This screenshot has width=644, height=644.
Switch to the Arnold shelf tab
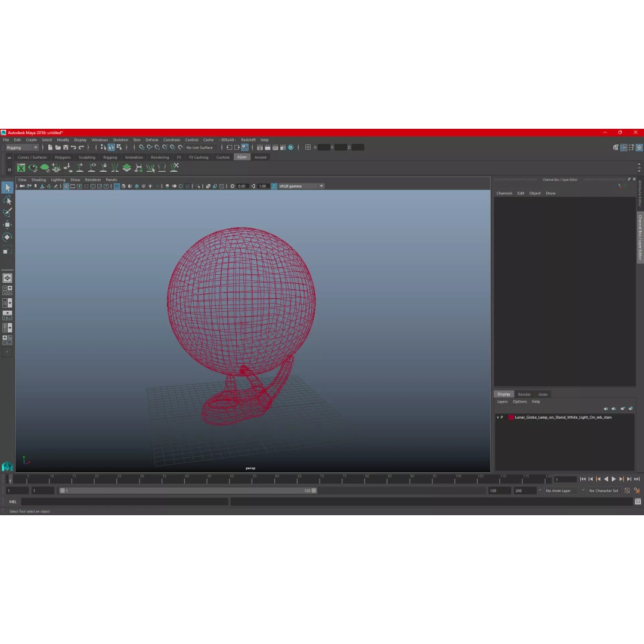pyautogui.click(x=260, y=157)
